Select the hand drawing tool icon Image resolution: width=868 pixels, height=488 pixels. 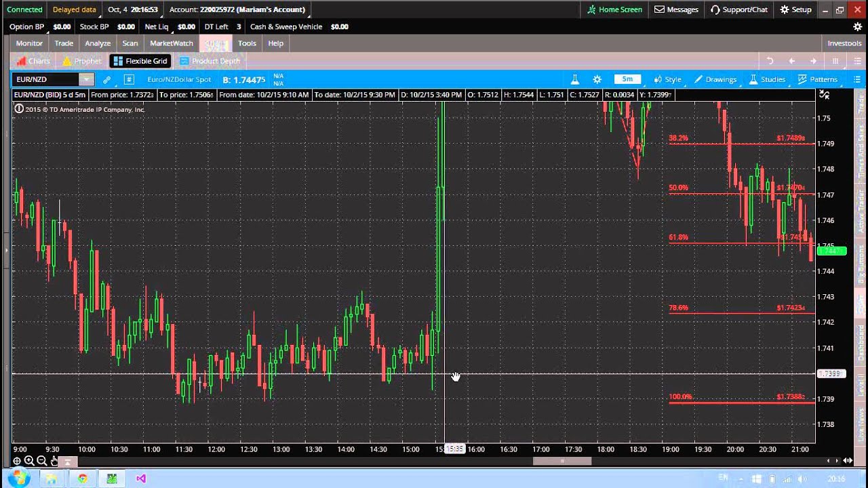click(54, 461)
